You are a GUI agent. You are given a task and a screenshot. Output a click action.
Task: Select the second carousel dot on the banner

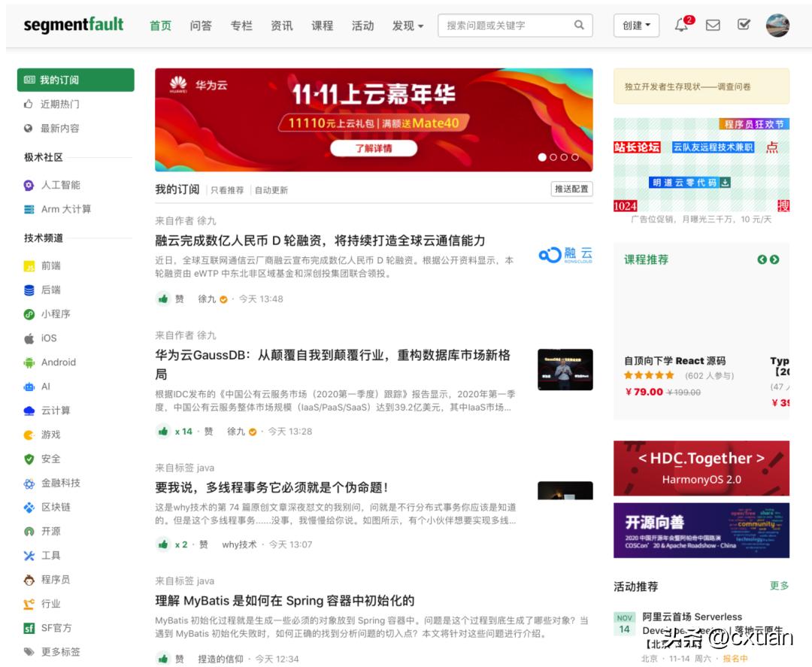tap(553, 157)
